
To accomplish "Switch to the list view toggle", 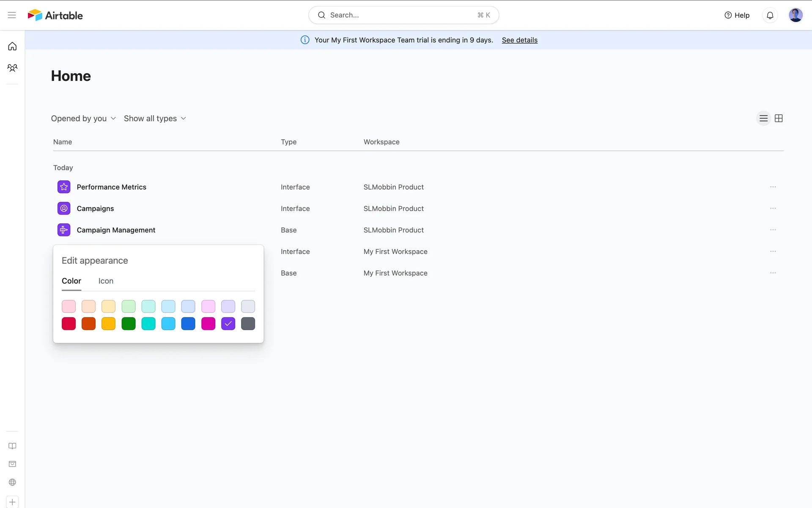I will [763, 119].
